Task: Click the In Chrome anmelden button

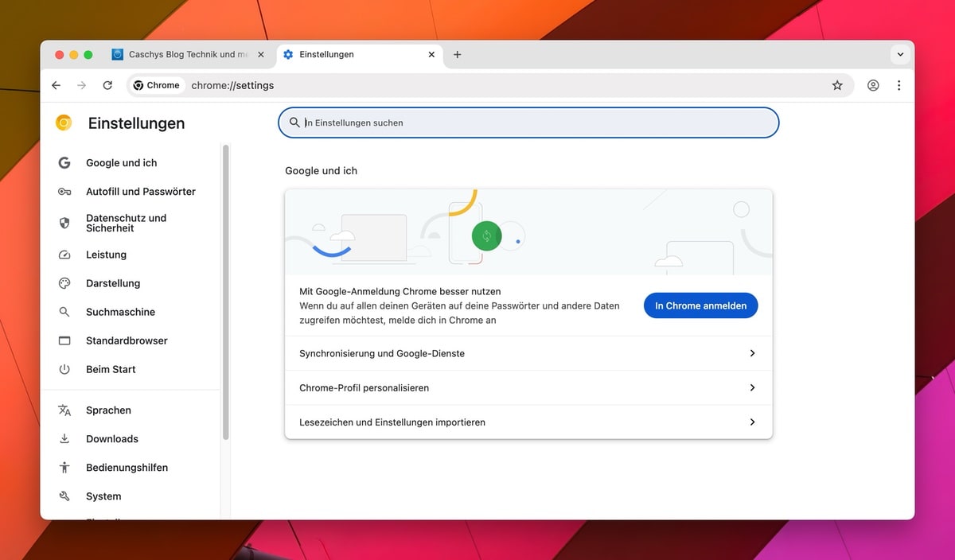Action: coord(700,305)
